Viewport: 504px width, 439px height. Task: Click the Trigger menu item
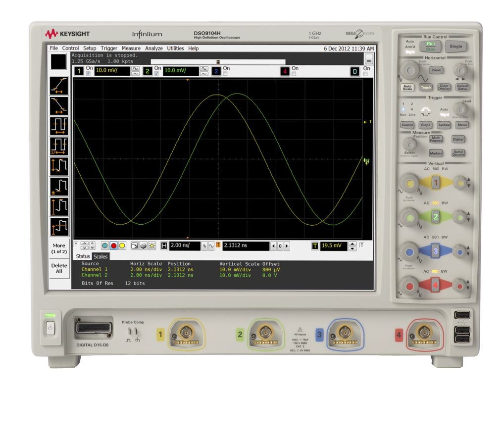[x=108, y=49]
